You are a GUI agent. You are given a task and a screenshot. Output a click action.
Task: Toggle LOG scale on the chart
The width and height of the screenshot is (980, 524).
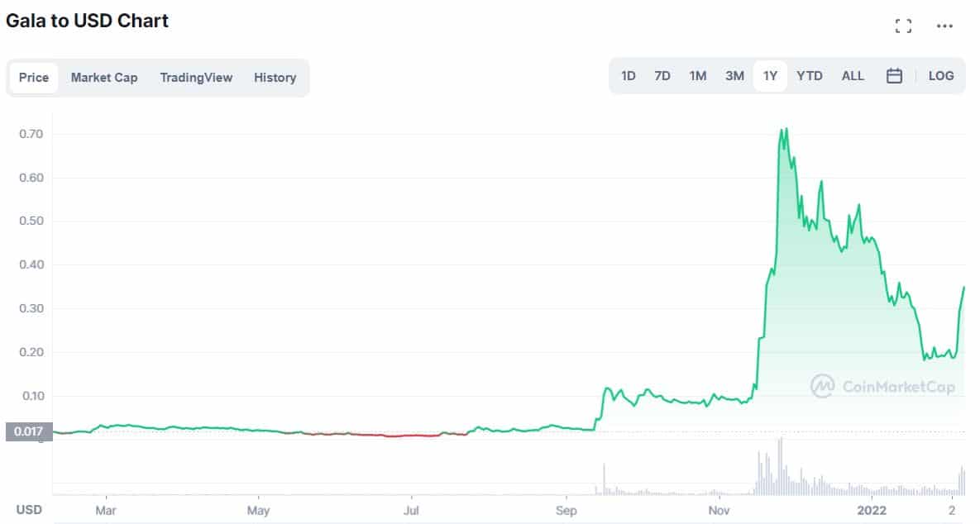click(x=940, y=76)
